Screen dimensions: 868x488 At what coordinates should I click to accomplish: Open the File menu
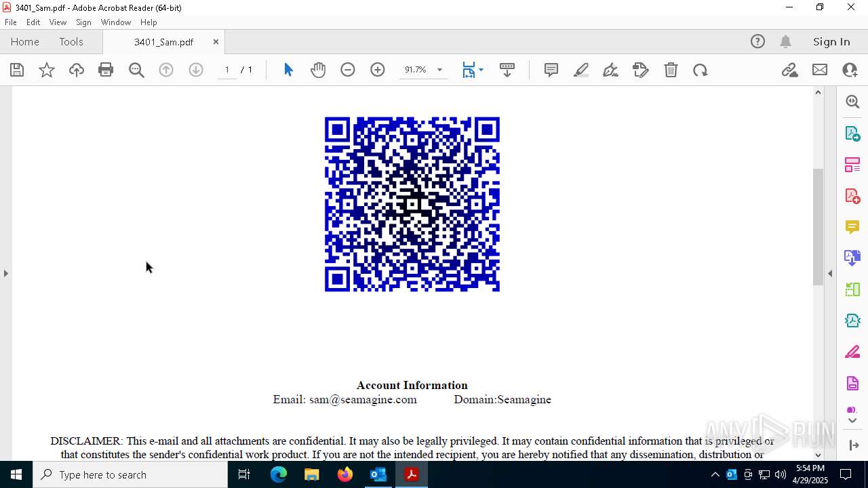11,22
